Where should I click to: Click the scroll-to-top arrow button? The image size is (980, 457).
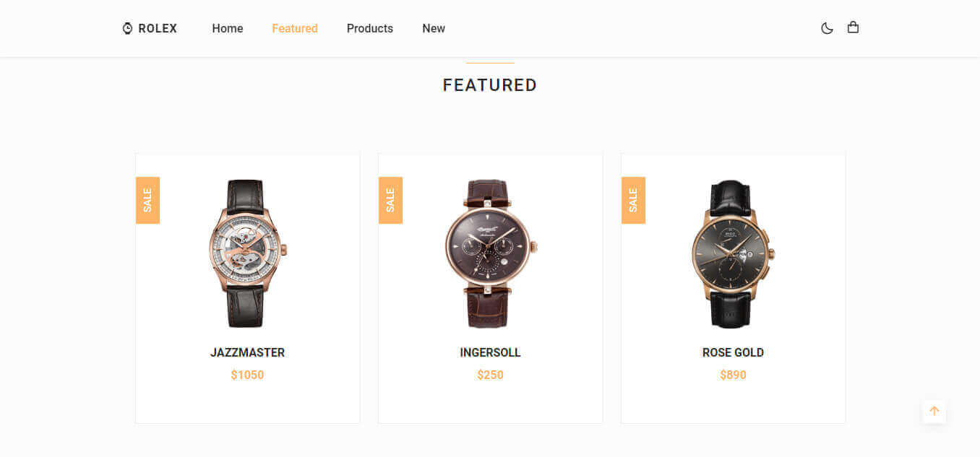[934, 412]
